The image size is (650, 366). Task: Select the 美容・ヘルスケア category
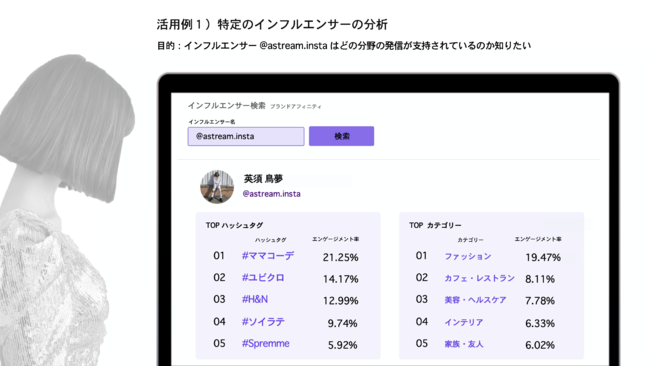click(475, 300)
